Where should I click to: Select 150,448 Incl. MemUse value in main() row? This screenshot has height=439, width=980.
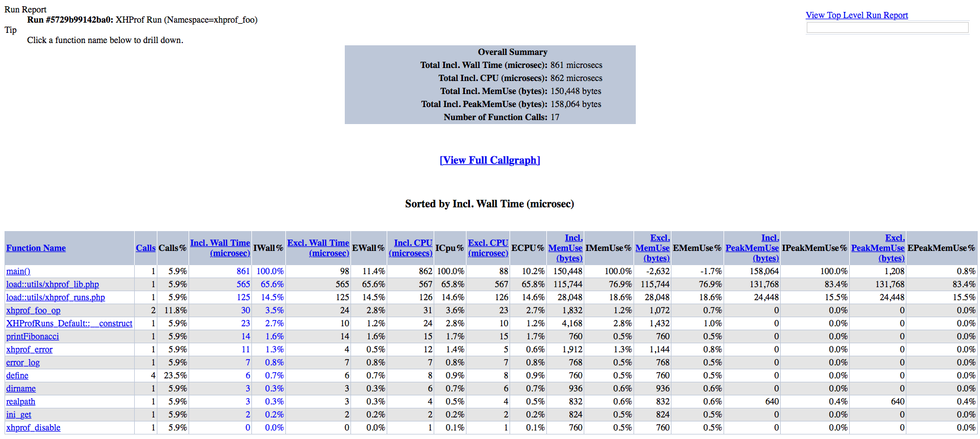click(x=568, y=271)
